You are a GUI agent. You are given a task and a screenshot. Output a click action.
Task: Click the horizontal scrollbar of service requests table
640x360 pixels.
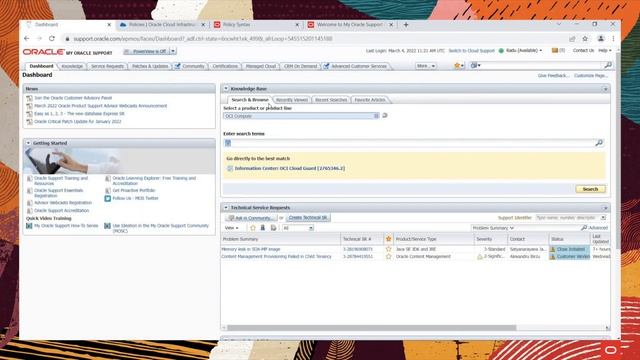371,328
